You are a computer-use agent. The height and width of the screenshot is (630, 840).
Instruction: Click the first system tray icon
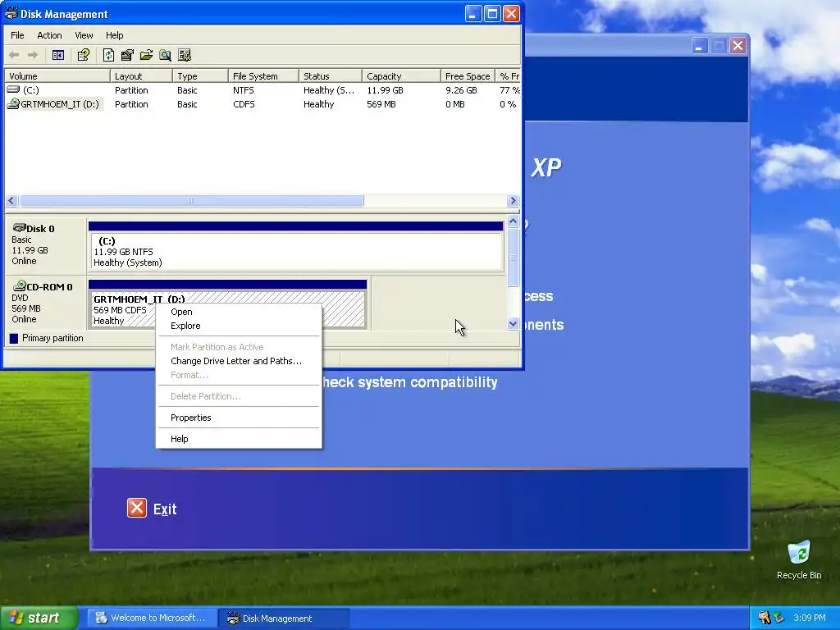(x=764, y=618)
